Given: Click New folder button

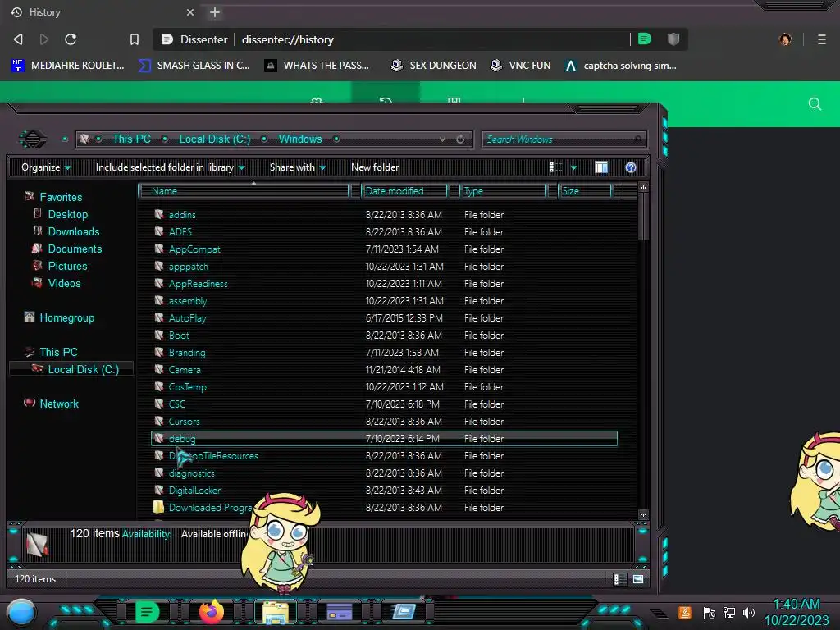Looking at the screenshot, I should [375, 167].
